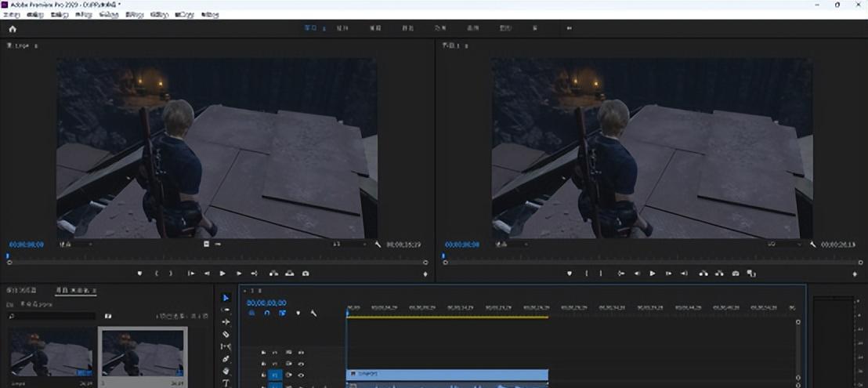Mark In point in Source monitor
Screen dimensions: 868x388
[156, 274]
